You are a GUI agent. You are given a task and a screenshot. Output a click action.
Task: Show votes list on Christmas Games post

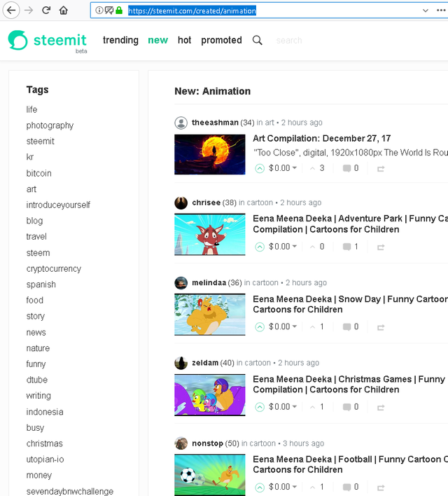pos(317,406)
